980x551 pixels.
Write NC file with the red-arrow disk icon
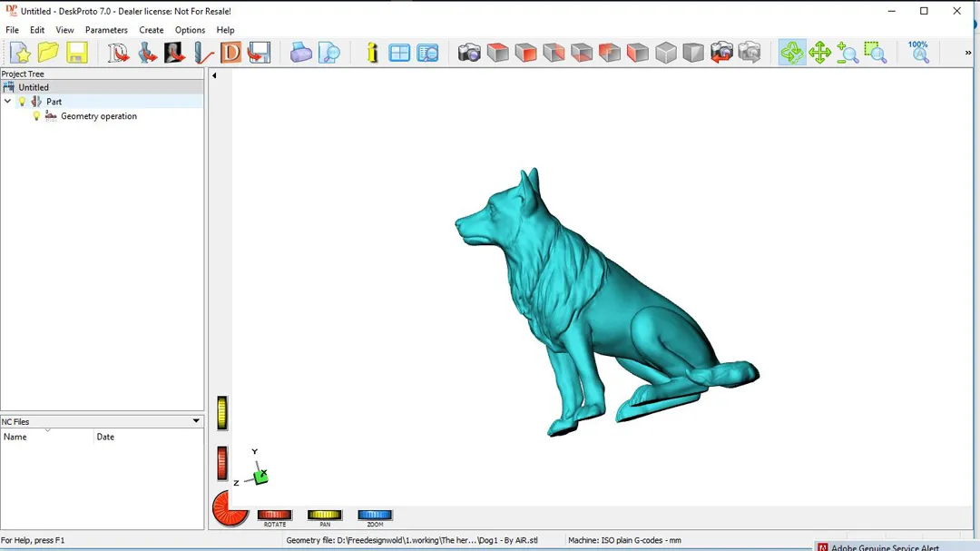259,53
